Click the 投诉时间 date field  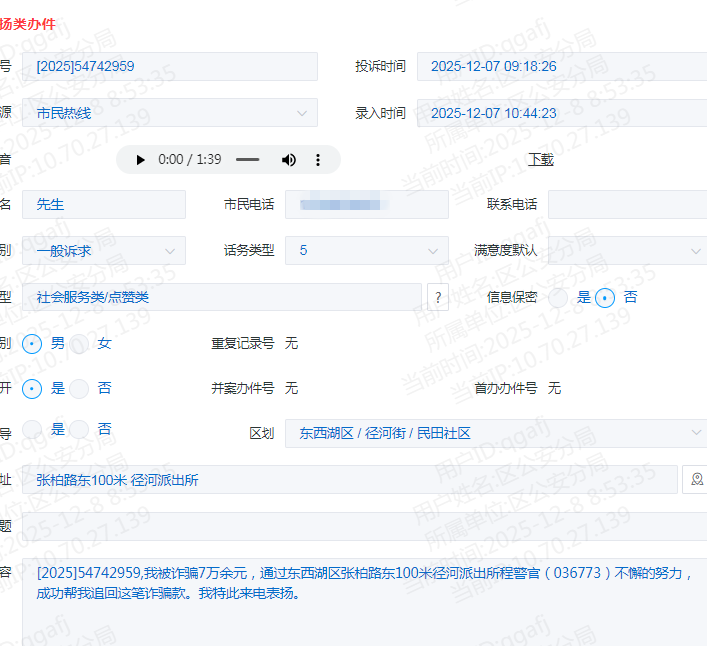561,66
